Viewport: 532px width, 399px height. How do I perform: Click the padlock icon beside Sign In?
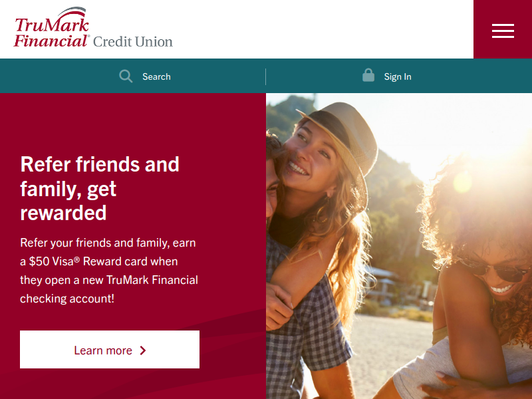(368, 75)
